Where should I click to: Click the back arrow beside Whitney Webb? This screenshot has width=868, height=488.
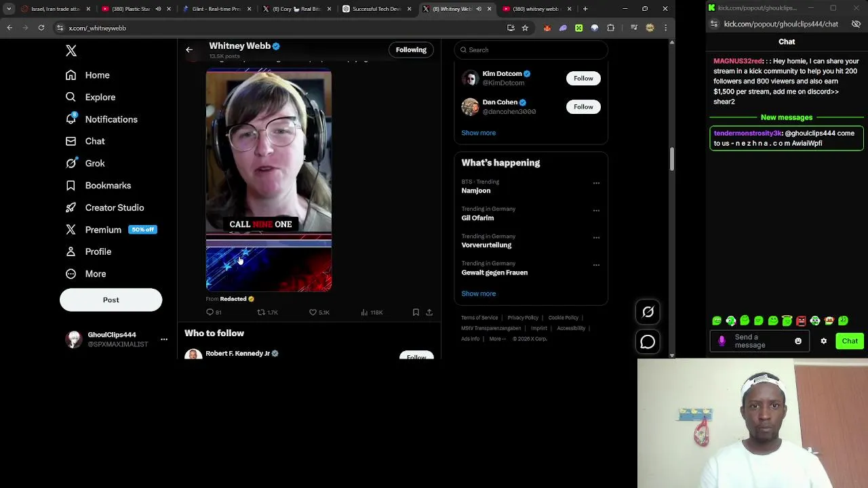(x=189, y=49)
